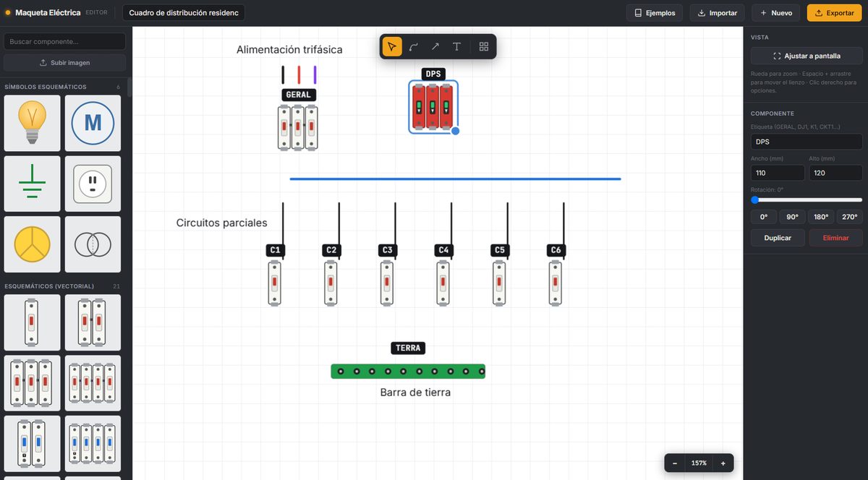Click the red Eliminar button

point(835,238)
